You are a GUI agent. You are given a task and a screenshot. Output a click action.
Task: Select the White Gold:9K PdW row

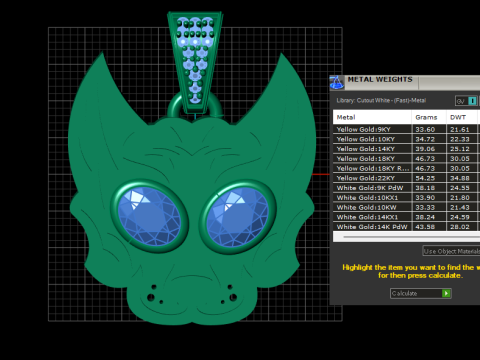coord(406,188)
